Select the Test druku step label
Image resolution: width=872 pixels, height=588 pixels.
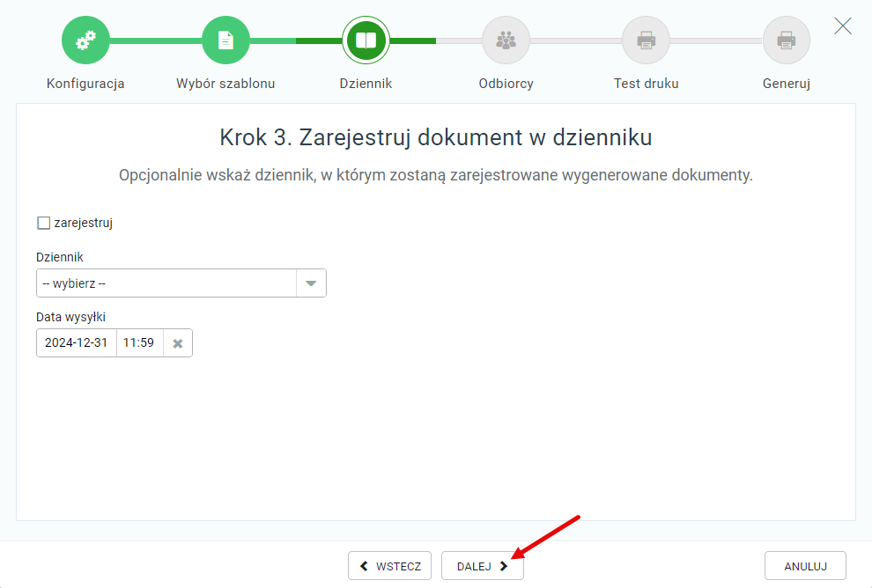point(647,84)
